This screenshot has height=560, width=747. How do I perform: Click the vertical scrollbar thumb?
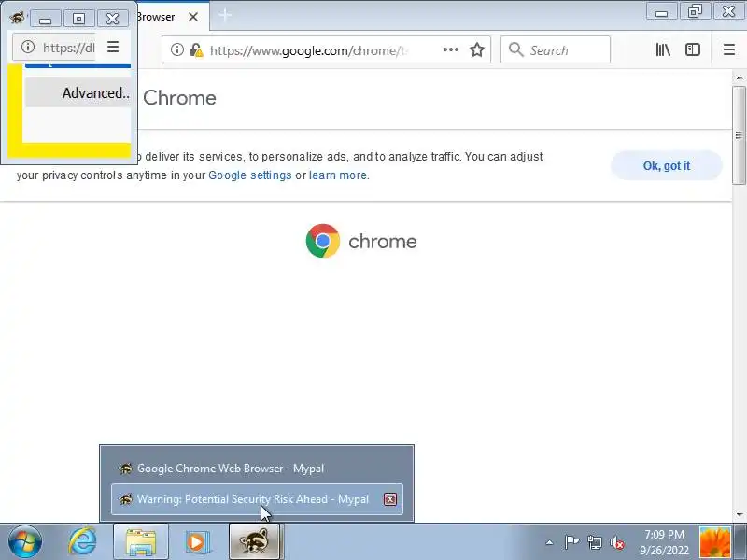tap(740, 135)
